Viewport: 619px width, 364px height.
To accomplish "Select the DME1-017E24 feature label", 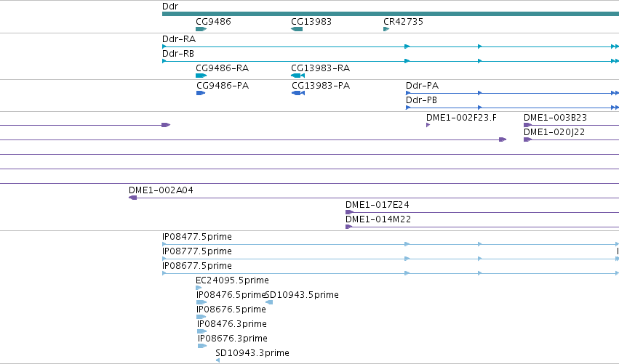I will 377,205.
